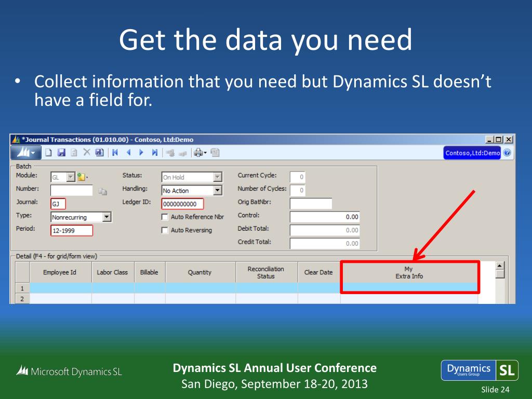Click the copy icon next to Number field
The image size is (532, 399).
(x=102, y=192)
